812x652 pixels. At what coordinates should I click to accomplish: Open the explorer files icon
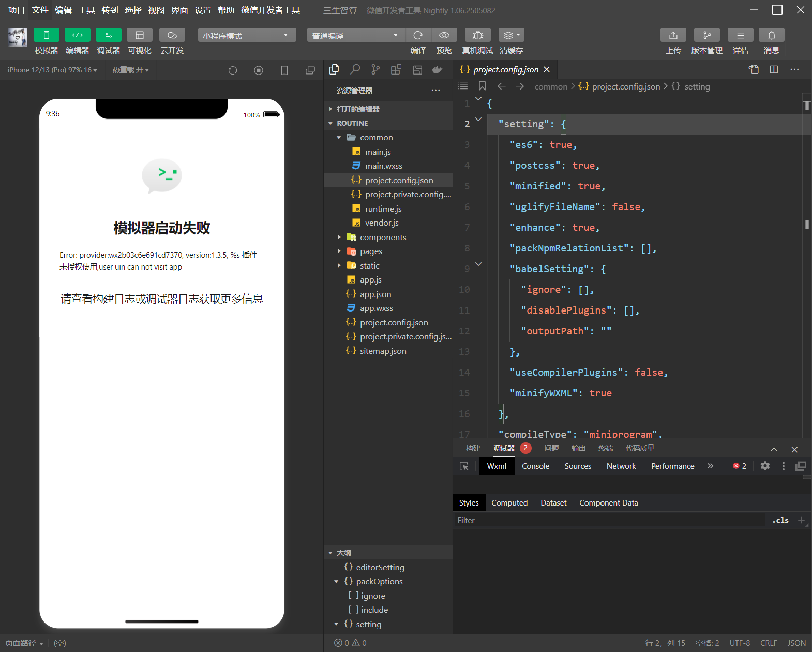pyautogui.click(x=334, y=69)
